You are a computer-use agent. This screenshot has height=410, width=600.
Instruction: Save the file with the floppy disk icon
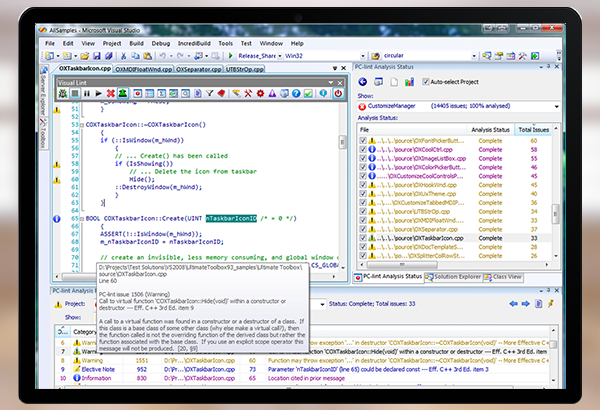click(97, 56)
